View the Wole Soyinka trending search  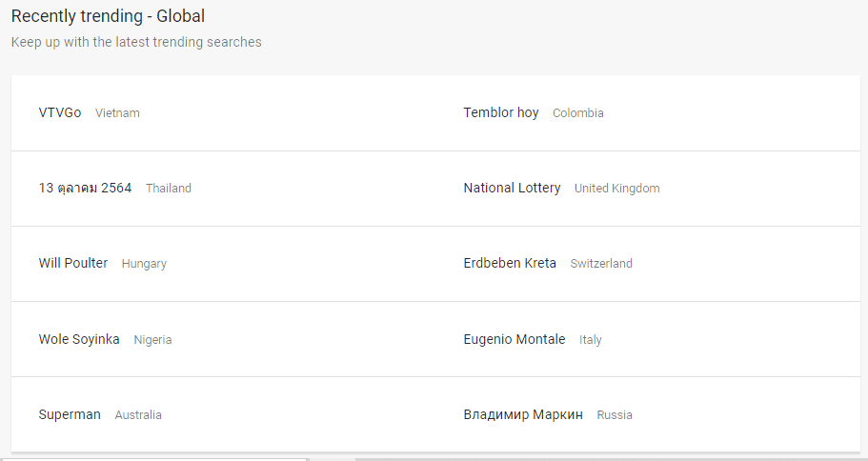tap(79, 339)
